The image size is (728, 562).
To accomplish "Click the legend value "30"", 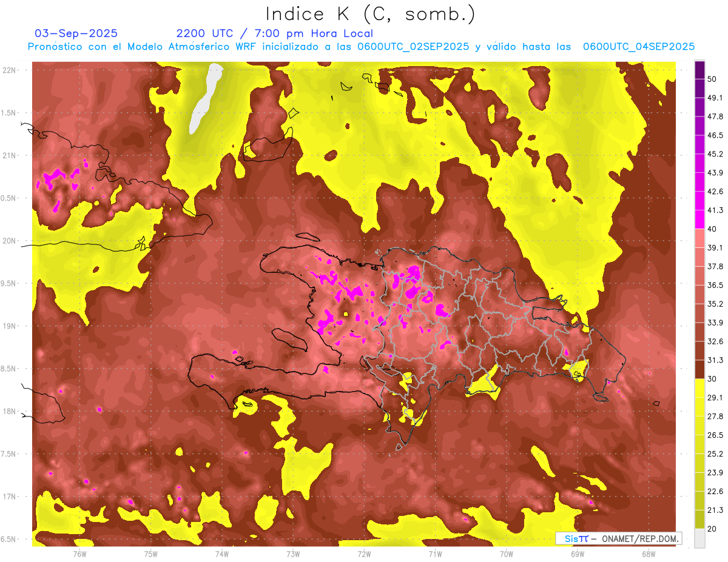I will click(712, 379).
